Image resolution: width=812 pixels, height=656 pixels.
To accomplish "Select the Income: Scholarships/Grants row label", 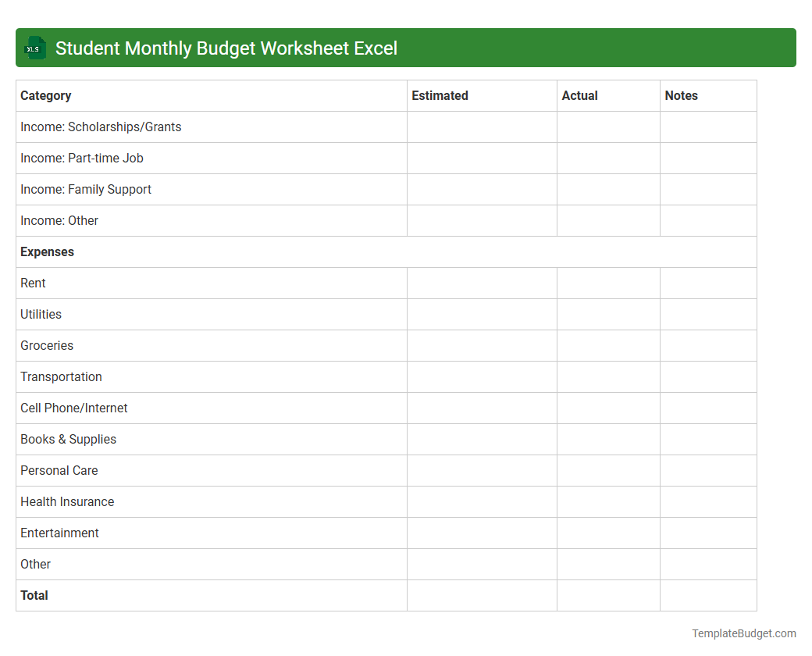I will pos(101,127).
